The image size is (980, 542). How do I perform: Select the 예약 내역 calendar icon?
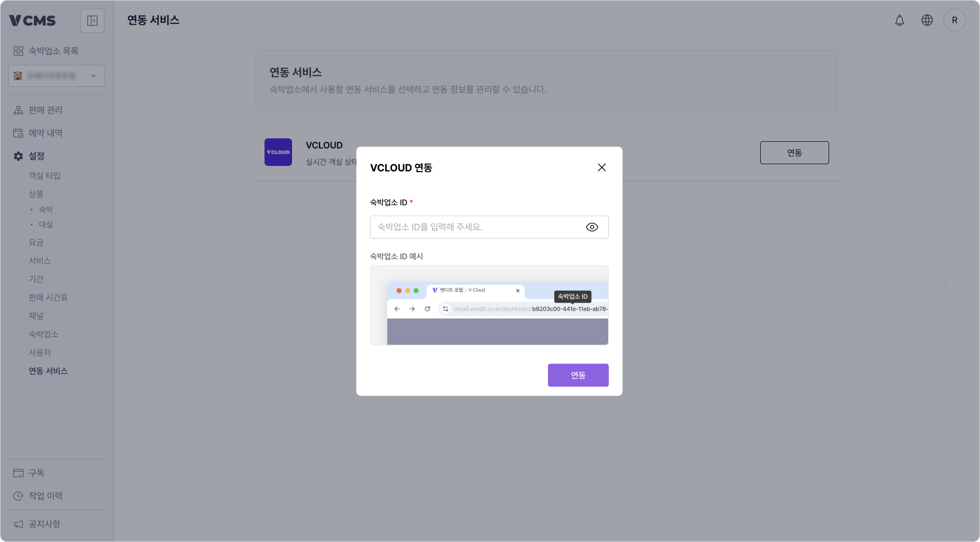point(17,133)
